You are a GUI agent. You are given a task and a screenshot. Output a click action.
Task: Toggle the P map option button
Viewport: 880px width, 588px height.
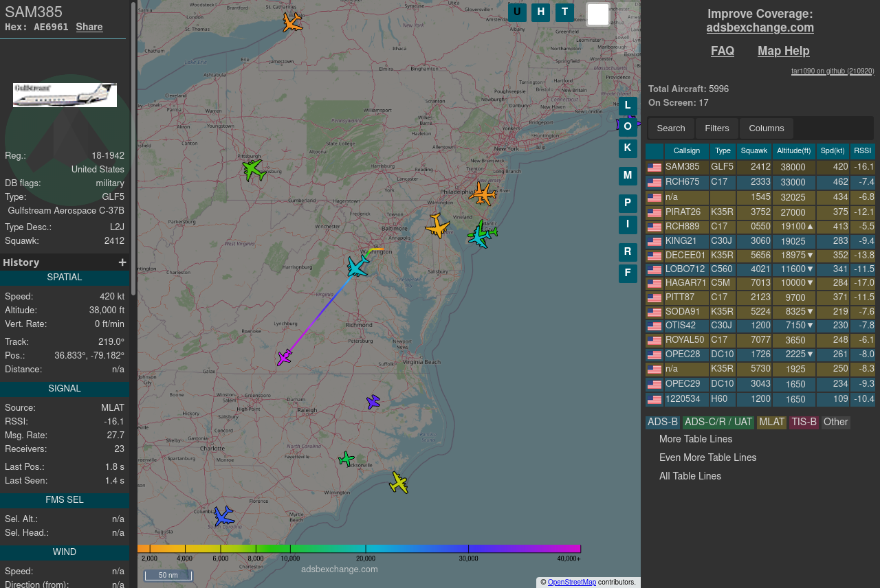[628, 203]
